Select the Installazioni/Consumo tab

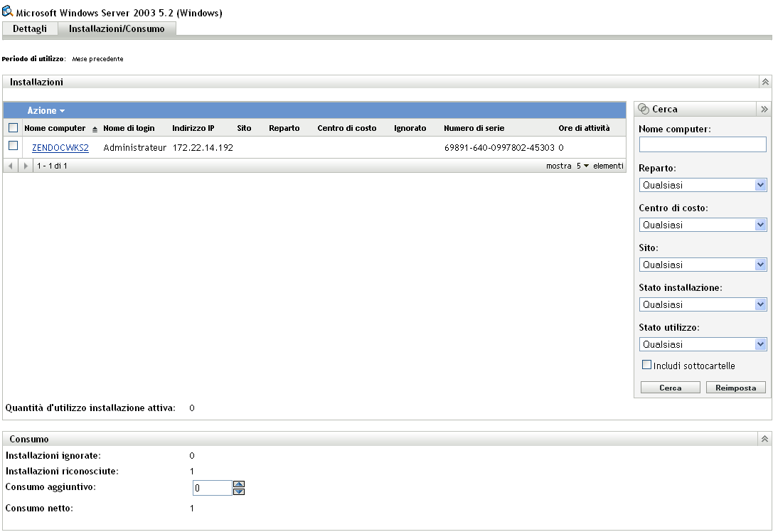(x=117, y=28)
